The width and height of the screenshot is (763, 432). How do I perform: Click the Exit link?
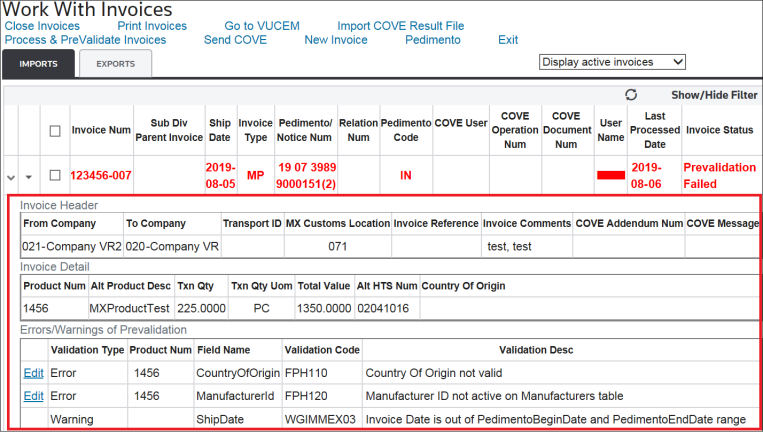tap(508, 40)
